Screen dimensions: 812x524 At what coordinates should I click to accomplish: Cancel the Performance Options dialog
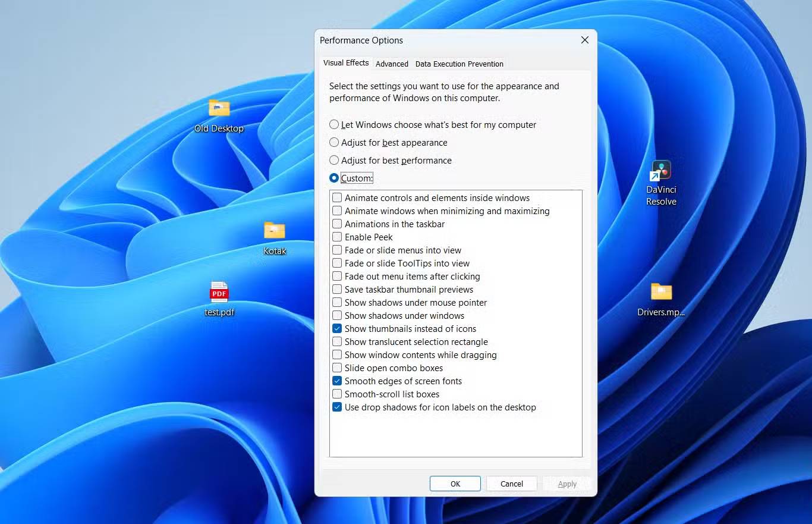click(511, 484)
